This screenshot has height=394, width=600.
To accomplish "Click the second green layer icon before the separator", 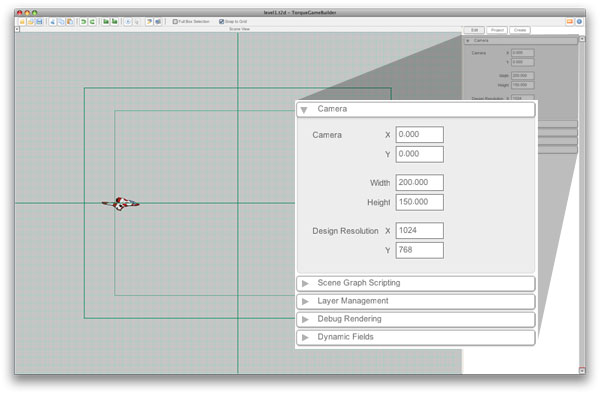I will click(114, 22).
